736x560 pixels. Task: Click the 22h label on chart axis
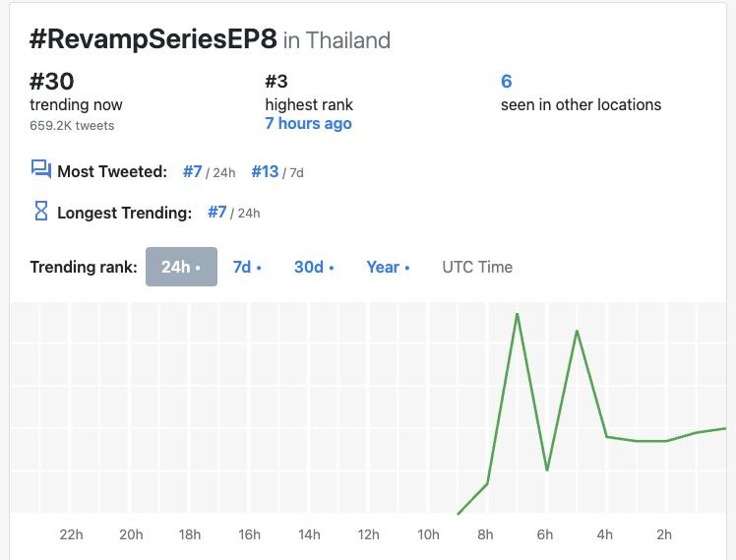pyautogui.click(x=71, y=534)
